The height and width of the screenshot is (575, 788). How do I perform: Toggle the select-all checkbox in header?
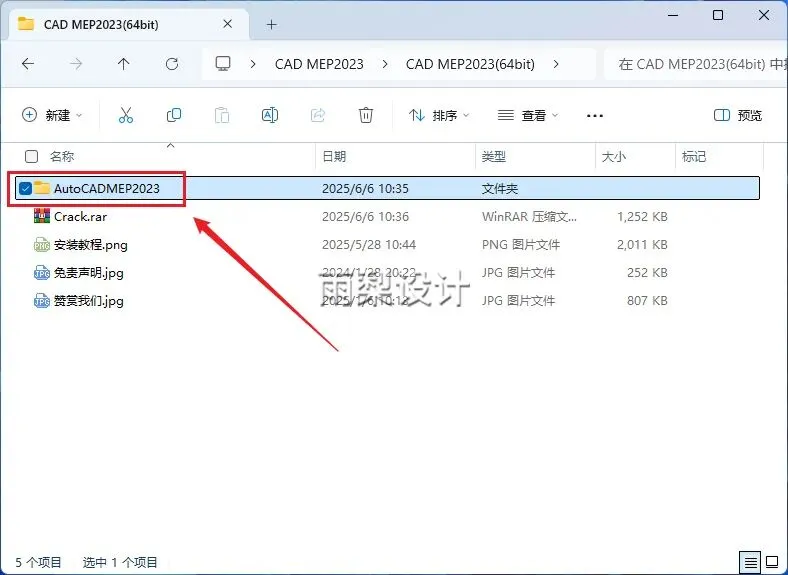(31, 157)
